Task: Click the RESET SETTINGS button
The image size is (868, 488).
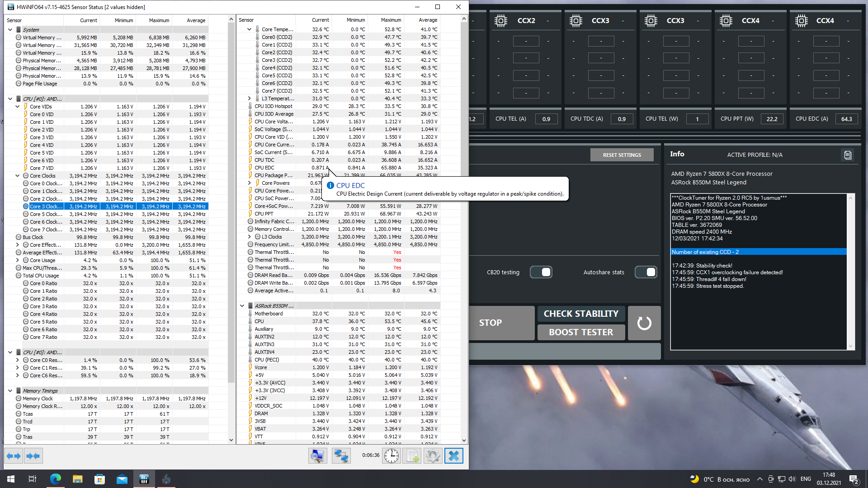Action: coord(622,155)
